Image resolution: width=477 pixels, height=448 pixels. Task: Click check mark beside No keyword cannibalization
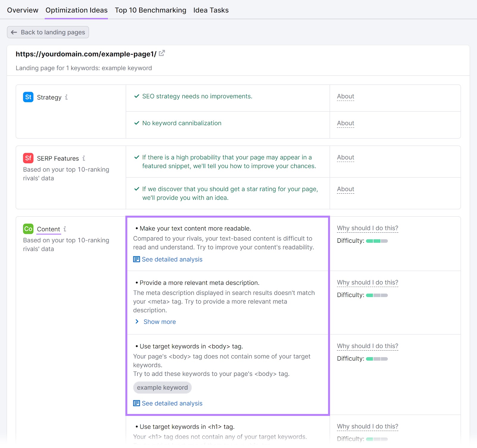[137, 123]
